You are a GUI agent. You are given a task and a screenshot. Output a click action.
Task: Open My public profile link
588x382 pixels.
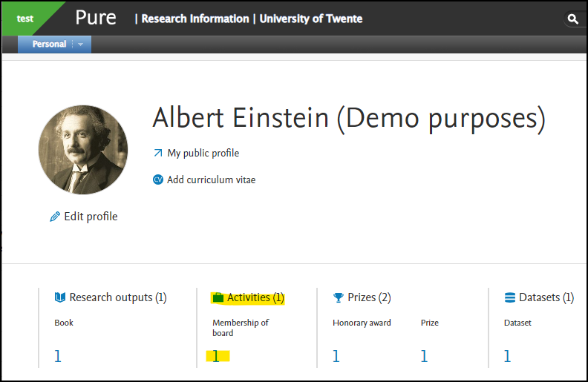coord(203,153)
